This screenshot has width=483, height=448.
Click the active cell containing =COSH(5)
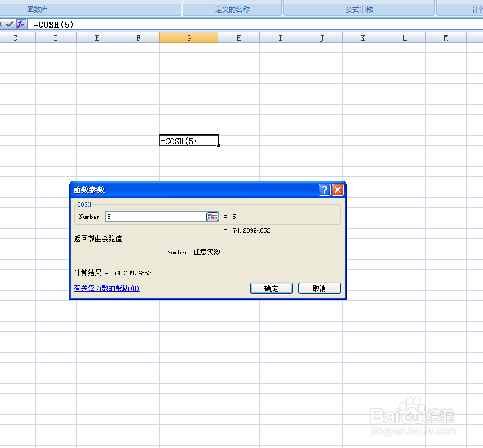(189, 141)
